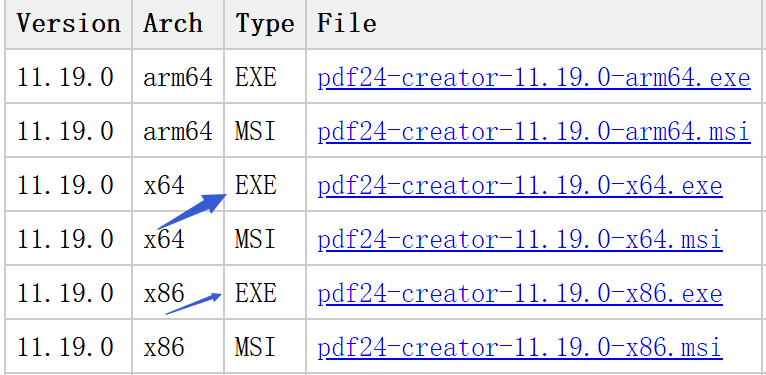Select the Version column header
This screenshot has width=766, height=375.
coord(68,23)
